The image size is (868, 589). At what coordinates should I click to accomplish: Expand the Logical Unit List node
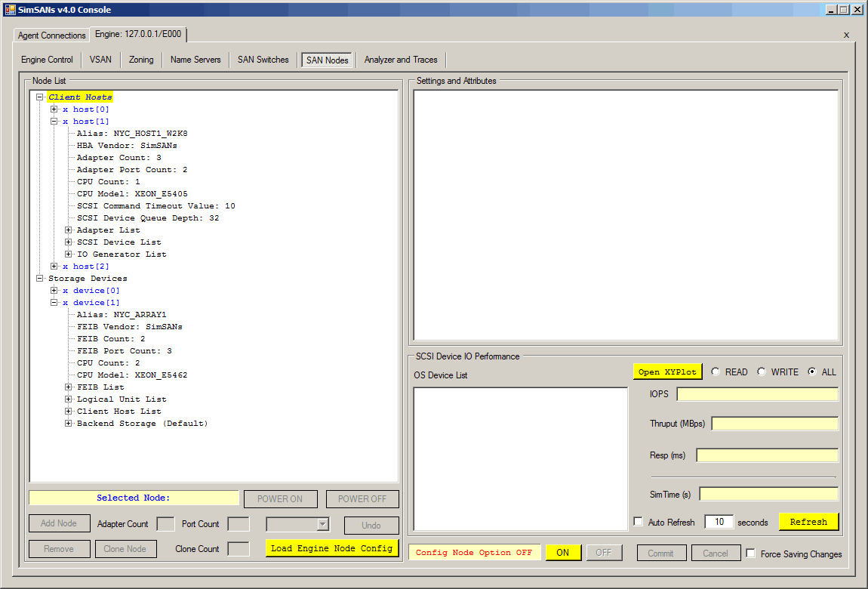point(69,399)
